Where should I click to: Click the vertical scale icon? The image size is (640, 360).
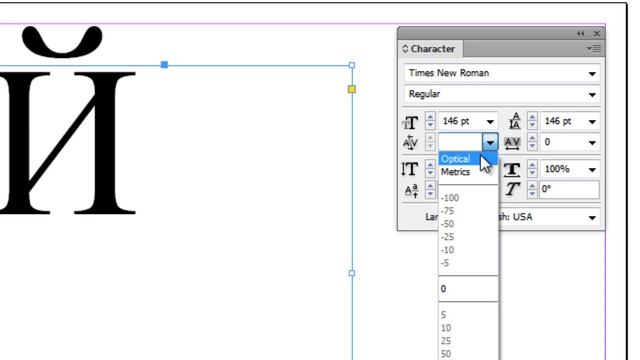(x=410, y=169)
